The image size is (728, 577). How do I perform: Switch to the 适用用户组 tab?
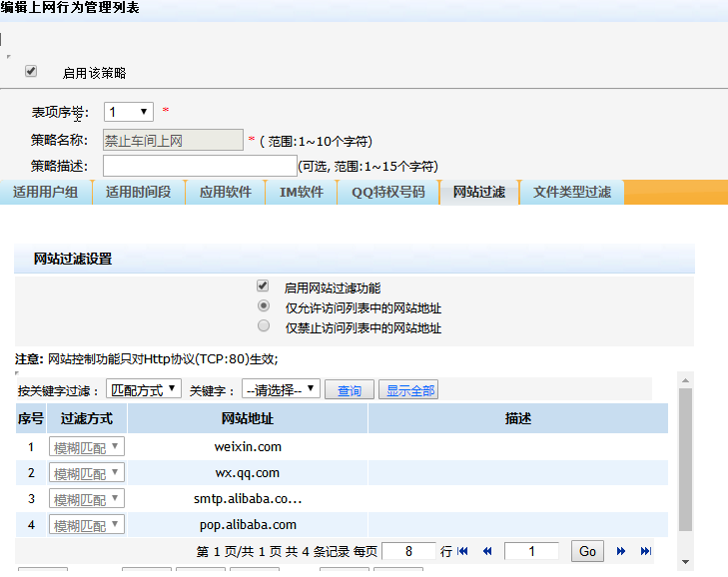46,193
